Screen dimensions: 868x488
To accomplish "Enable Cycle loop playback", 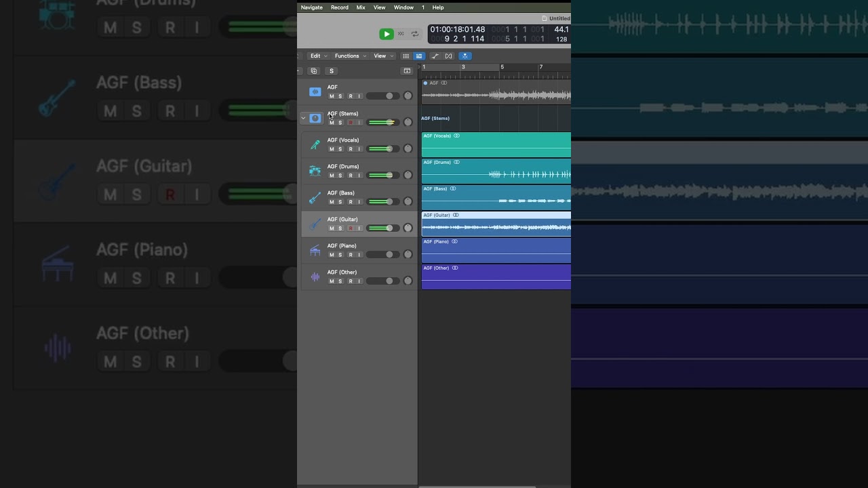I will 415,34.
